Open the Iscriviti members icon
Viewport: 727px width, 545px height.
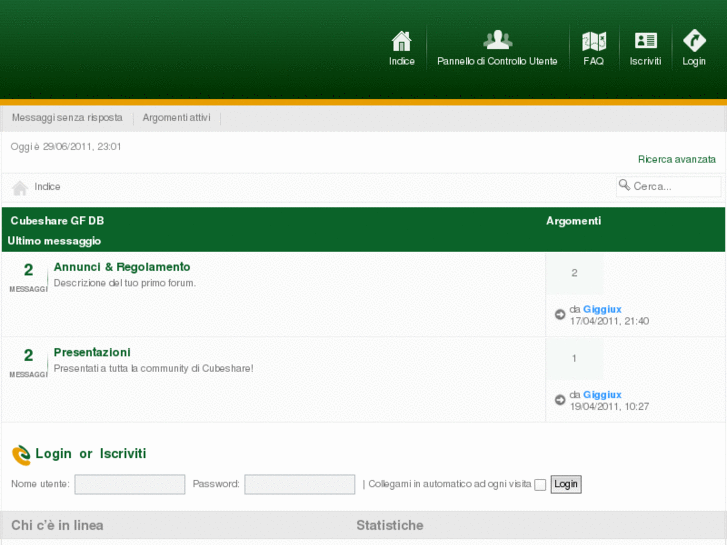click(x=646, y=41)
